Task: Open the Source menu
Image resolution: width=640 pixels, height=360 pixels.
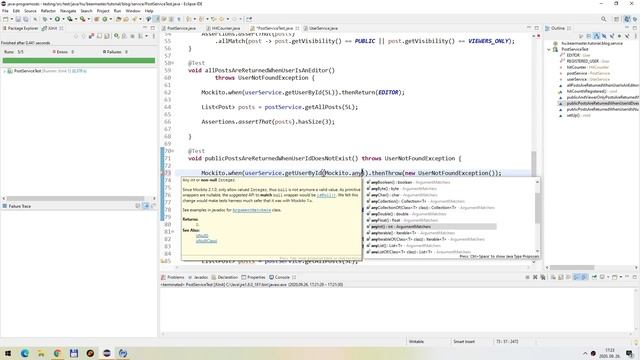Action: tap(30, 11)
